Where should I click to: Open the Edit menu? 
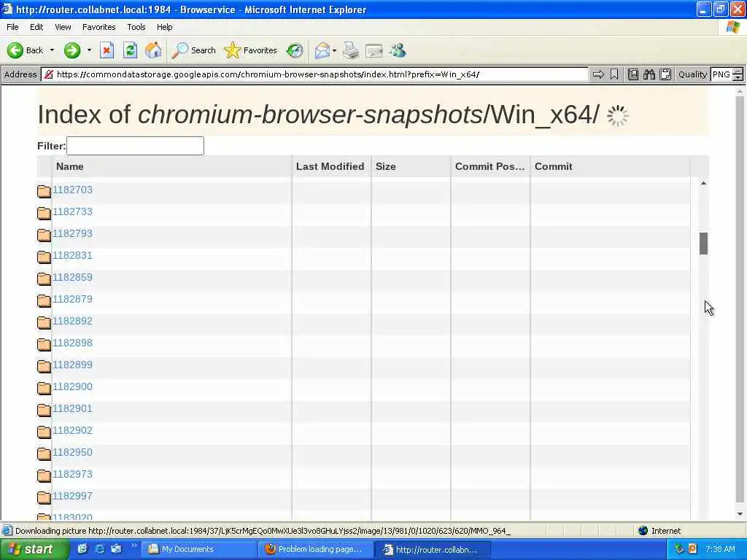point(36,27)
